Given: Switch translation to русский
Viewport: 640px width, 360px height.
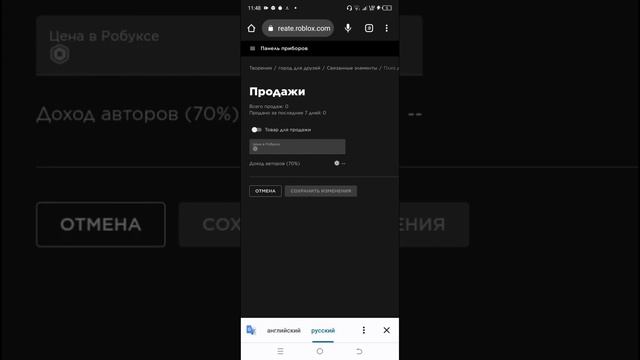Looking at the screenshot, I should click(x=323, y=331).
